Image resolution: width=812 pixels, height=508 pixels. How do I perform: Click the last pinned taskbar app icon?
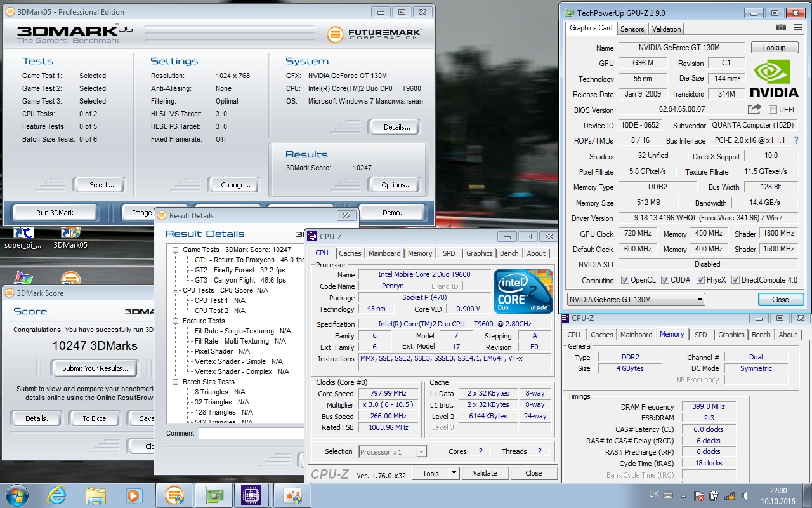pos(292,495)
